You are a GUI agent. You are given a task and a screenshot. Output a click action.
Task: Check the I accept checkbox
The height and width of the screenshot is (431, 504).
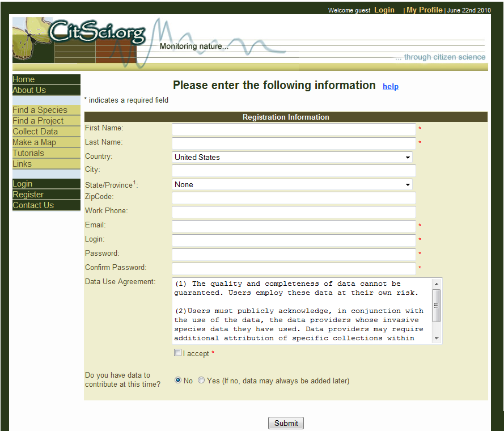tap(178, 353)
